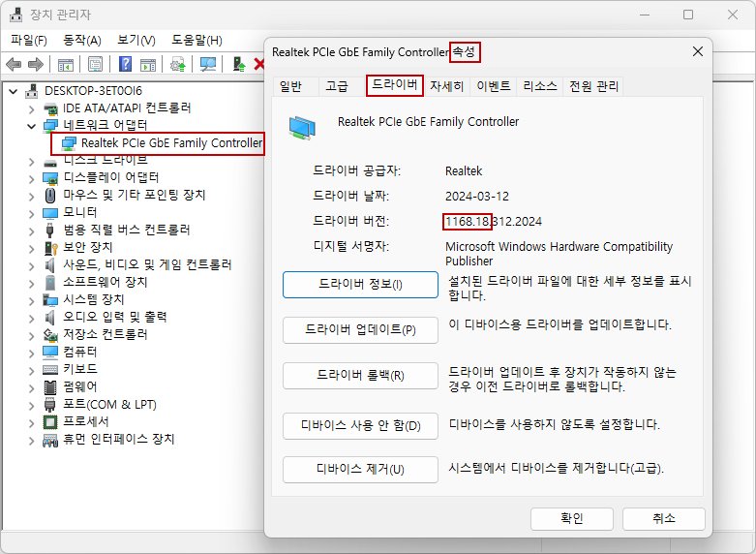
Task: Select the 드라이버 tab
Action: click(394, 85)
